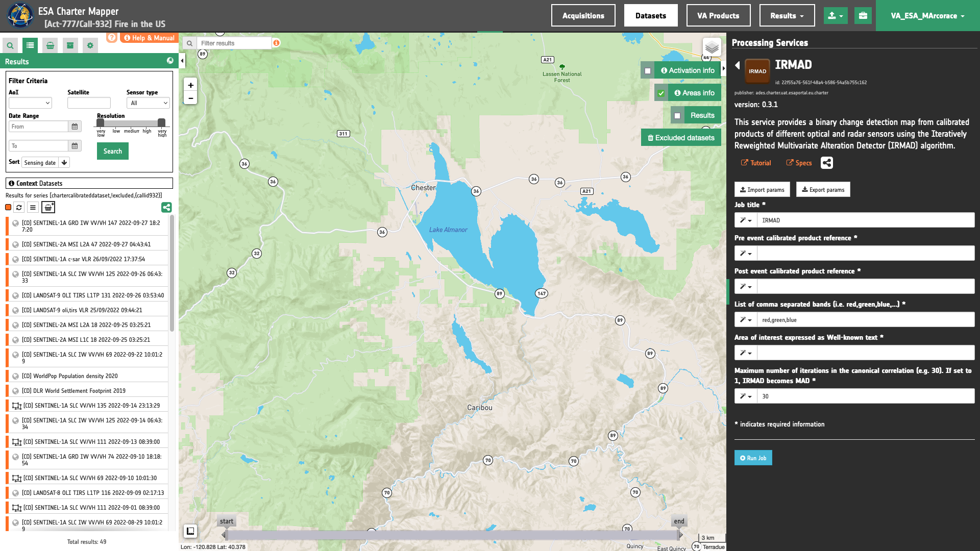
Task: Toggle the map footprint button at bottom-left
Action: [x=190, y=531]
